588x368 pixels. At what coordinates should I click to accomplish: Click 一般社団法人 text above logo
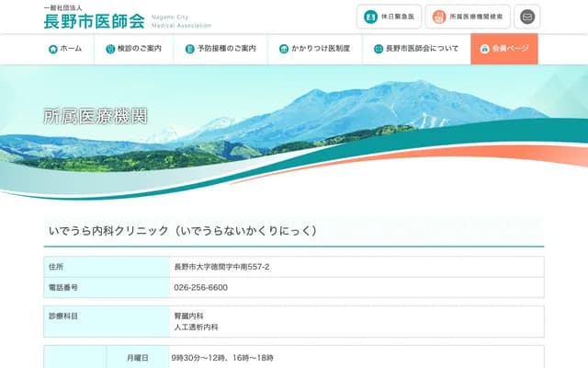(63, 8)
